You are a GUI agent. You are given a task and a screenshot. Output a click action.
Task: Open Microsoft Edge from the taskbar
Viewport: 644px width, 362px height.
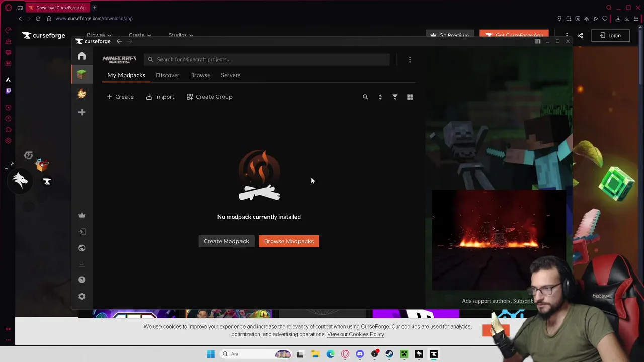(330, 354)
